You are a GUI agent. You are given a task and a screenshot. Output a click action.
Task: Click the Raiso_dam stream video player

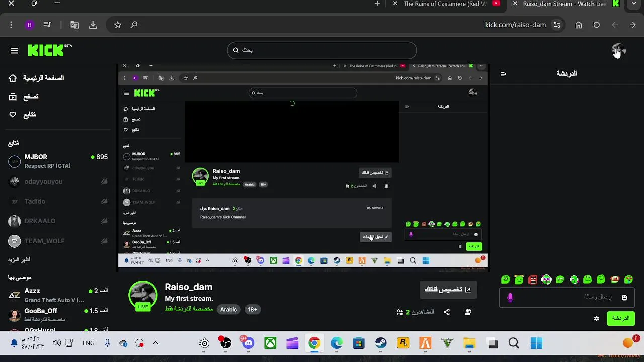(x=303, y=167)
